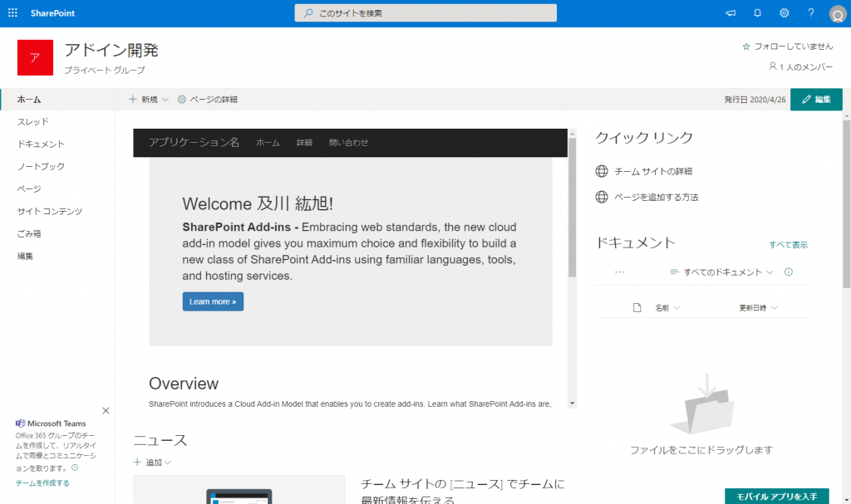Screen dimensions: 851x504
Task: Open チーム サイトの詳細 quick link
Action: pyautogui.click(x=652, y=171)
